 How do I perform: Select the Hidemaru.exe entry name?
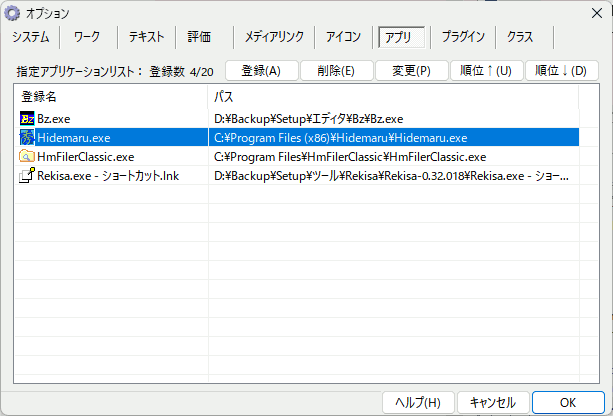pyautogui.click(x=73, y=138)
